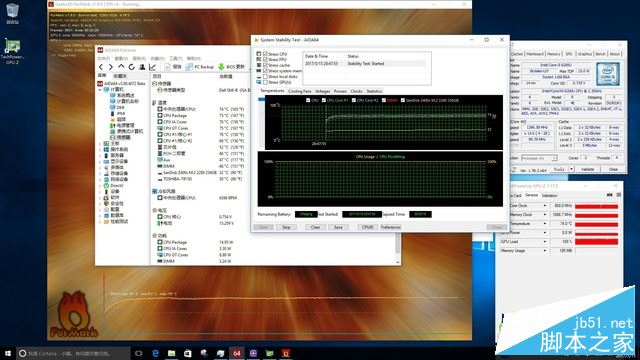Click the Cortana search box on the taskbar

[x=73, y=353]
